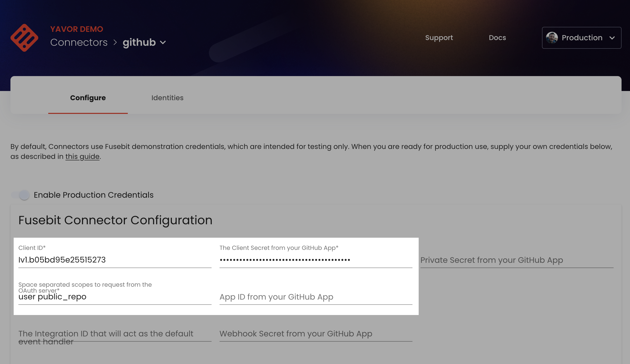Click App ID from GitHub App field

(316, 297)
